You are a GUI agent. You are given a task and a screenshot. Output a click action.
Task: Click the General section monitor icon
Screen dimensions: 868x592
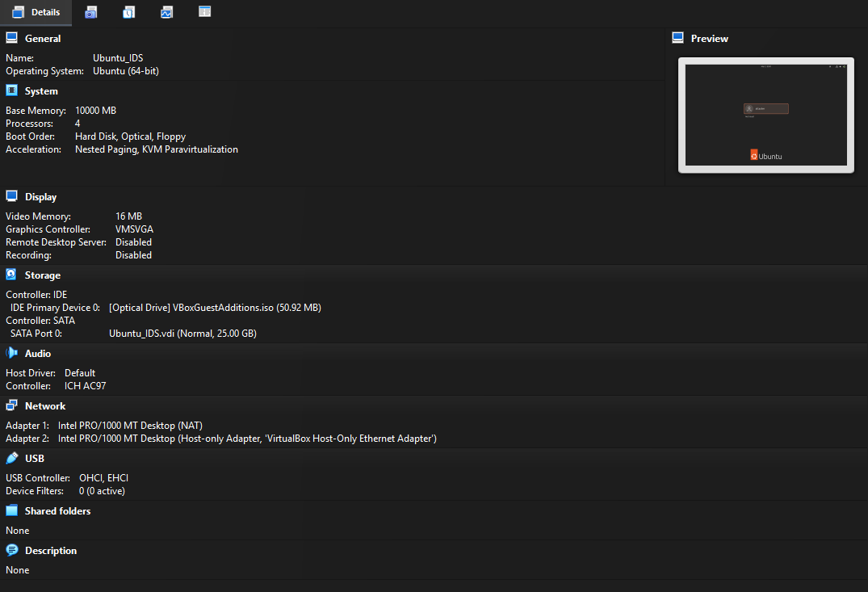tap(11, 38)
